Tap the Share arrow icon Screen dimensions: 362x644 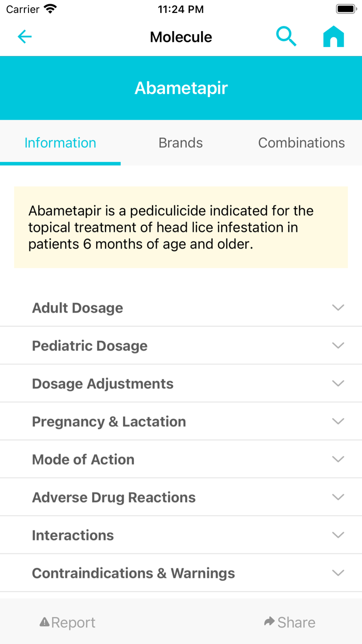pos(269,622)
